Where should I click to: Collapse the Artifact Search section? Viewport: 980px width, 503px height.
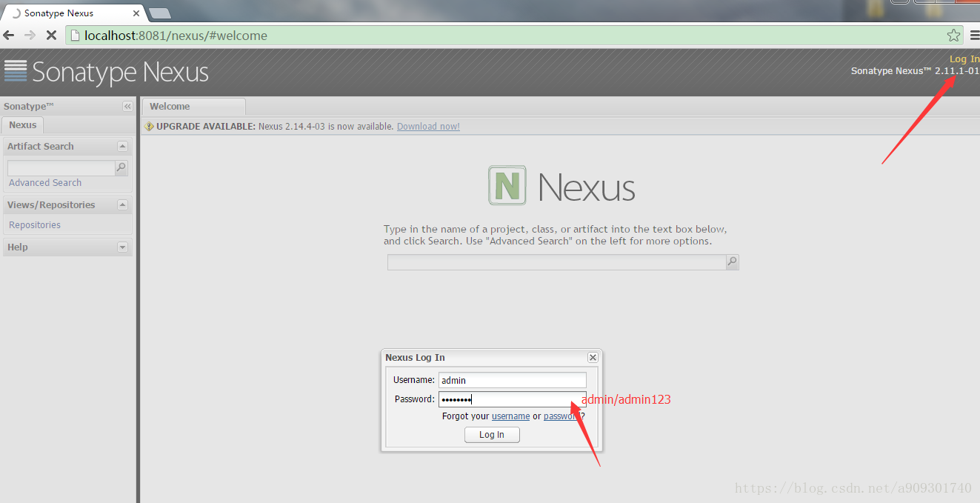point(123,147)
